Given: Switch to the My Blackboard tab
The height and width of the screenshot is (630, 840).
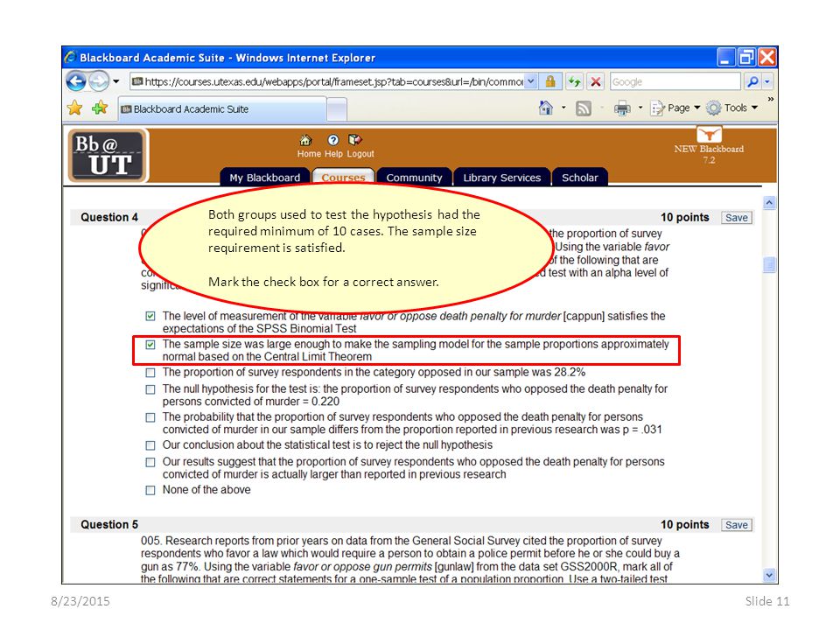Looking at the screenshot, I should [264, 178].
